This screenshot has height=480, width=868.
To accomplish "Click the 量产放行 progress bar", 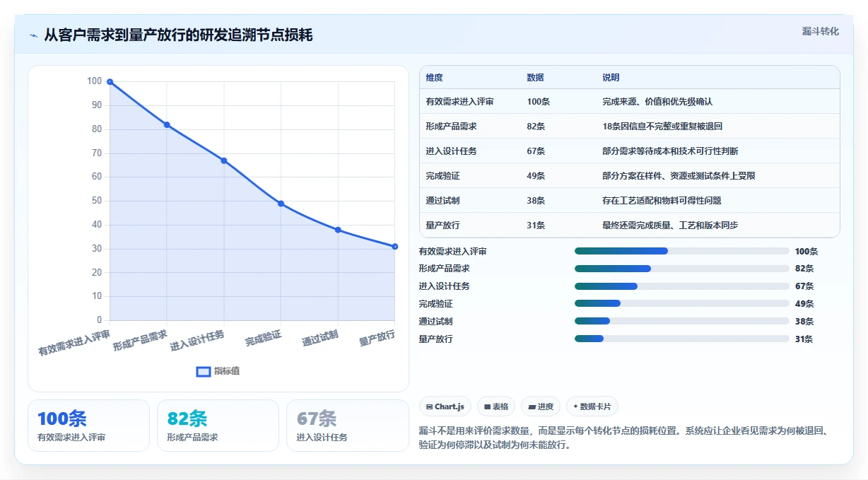I will pyautogui.click(x=682, y=339).
